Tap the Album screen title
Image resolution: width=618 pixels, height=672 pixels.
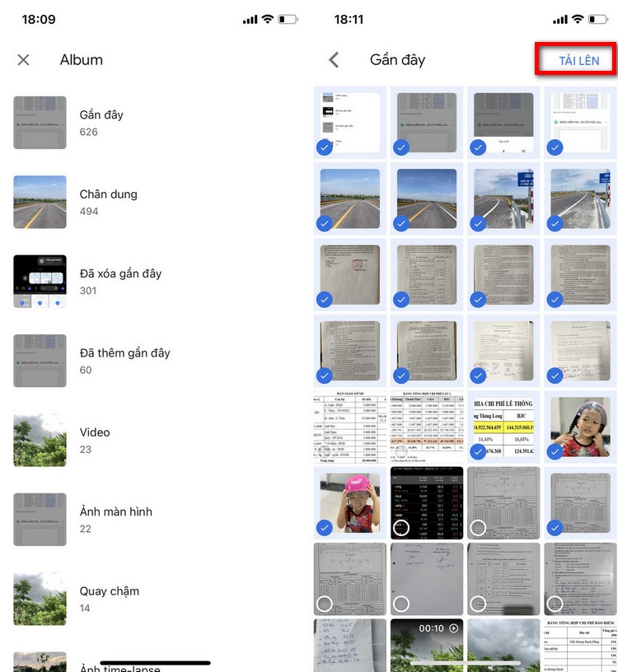tap(82, 60)
